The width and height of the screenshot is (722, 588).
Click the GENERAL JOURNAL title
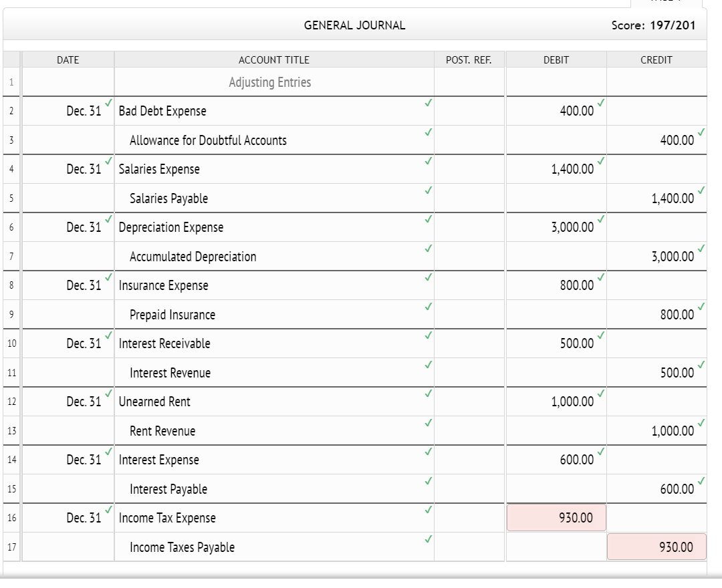point(354,25)
